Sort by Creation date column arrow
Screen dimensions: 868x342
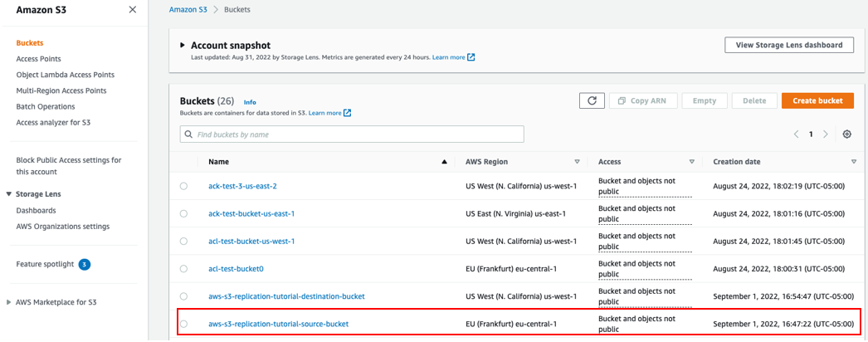pyautogui.click(x=853, y=162)
